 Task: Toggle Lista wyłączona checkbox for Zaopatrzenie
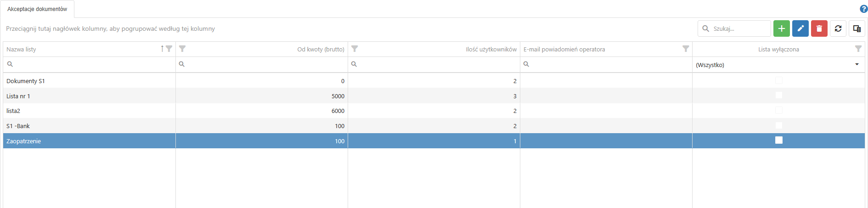tap(778, 140)
